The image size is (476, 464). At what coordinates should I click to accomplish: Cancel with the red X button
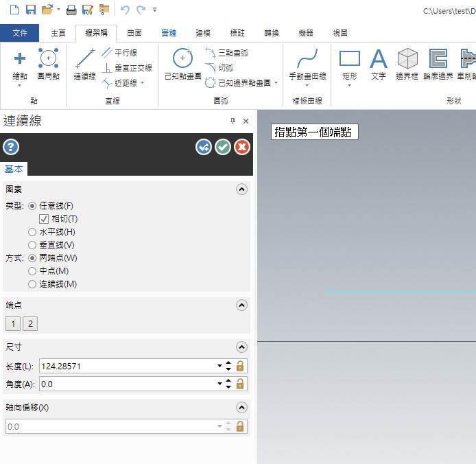click(242, 147)
